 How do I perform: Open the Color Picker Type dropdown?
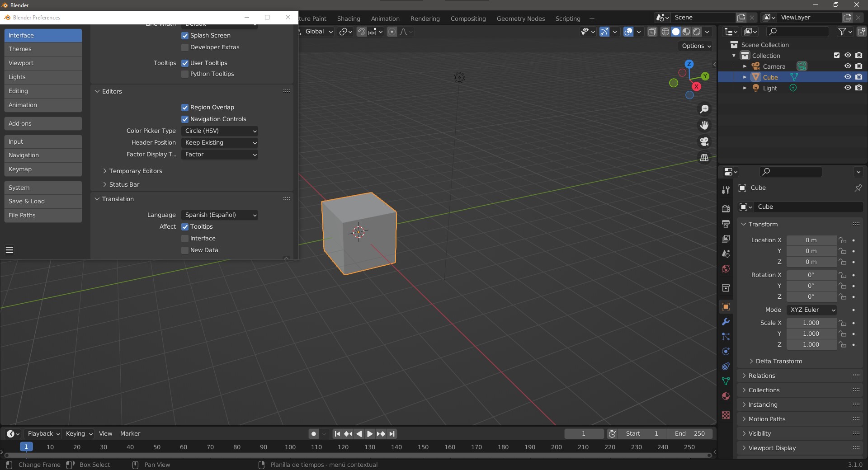coord(220,131)
